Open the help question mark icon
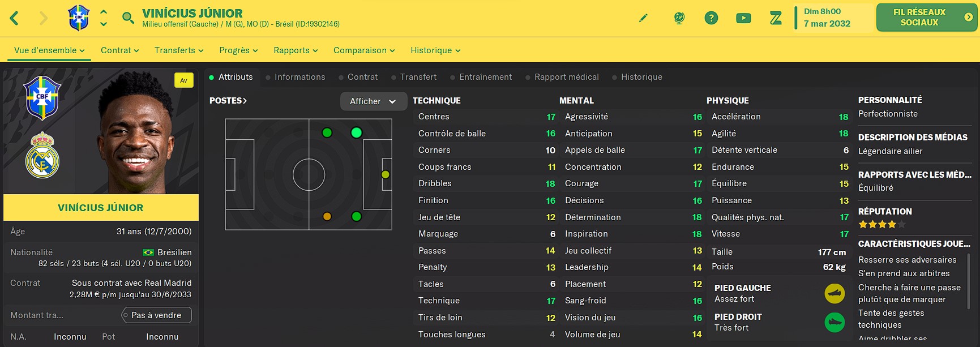 [711, 18]
